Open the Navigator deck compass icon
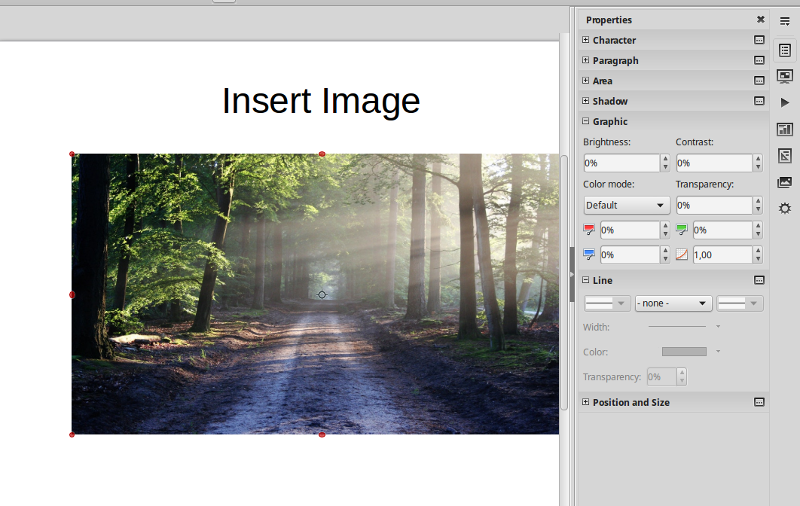Viewport: 800px width, 506px height. tap(785, 208)
